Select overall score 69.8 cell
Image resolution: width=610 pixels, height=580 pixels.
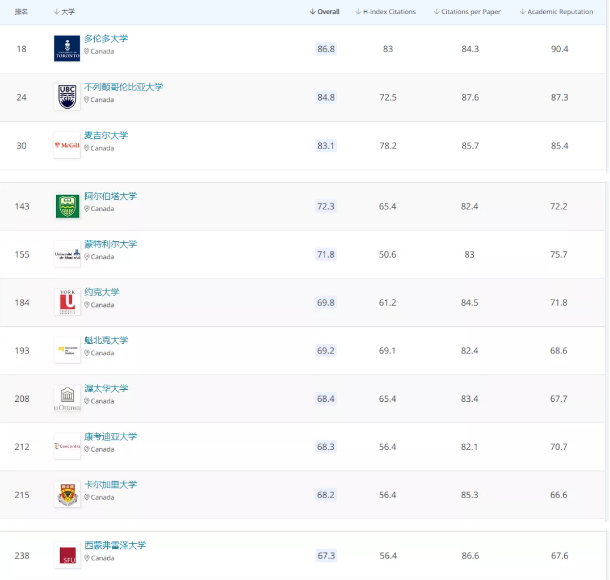[x=326, y=302]
